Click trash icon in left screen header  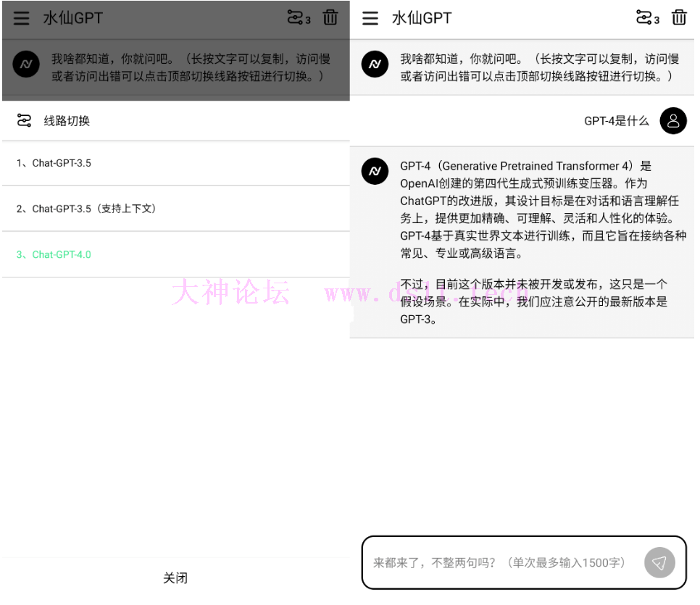point(330,17)
